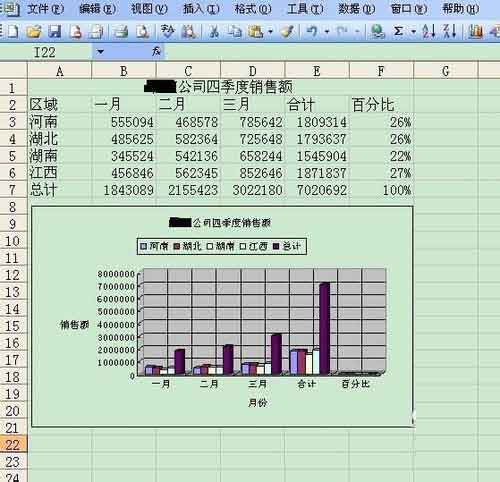The width and height of the screenshot is (500, 482).
Task: Create a new workbook with New icon
Action: [x=12, y=31]
